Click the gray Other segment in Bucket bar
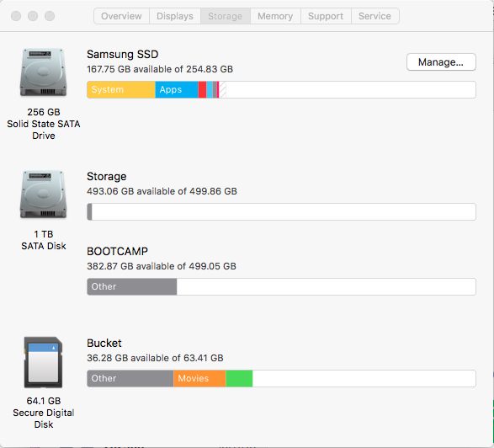The image size is (494, 448). [x=130, y=378]
